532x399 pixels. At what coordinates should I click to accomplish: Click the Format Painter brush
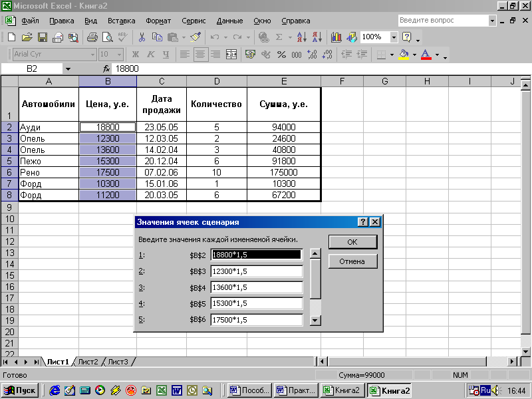coord(196,37)
